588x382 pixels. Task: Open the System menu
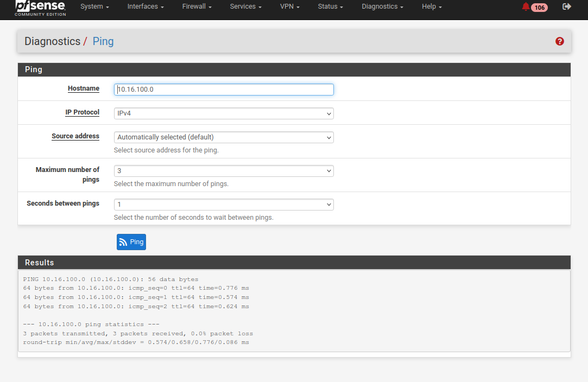(94, 7)
